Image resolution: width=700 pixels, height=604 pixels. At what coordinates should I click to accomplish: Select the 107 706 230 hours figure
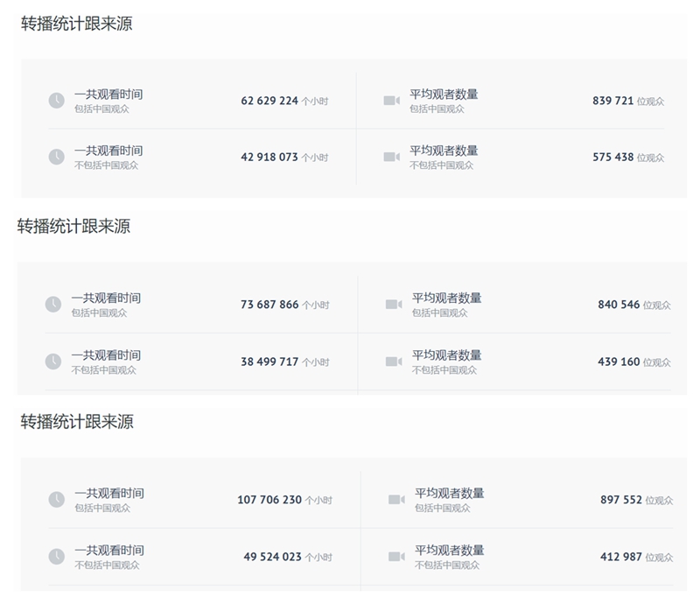(x=269, y=500)
